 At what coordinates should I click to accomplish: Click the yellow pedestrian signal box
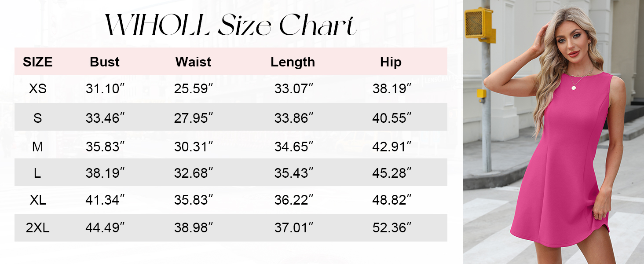pyautogui.click(x=480, y=24)
